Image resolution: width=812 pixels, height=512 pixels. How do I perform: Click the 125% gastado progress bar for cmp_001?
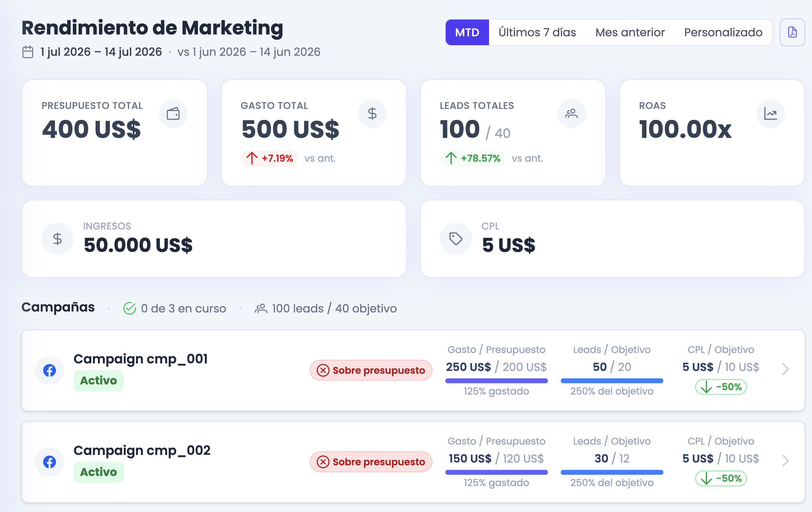[x=496, y=381]
